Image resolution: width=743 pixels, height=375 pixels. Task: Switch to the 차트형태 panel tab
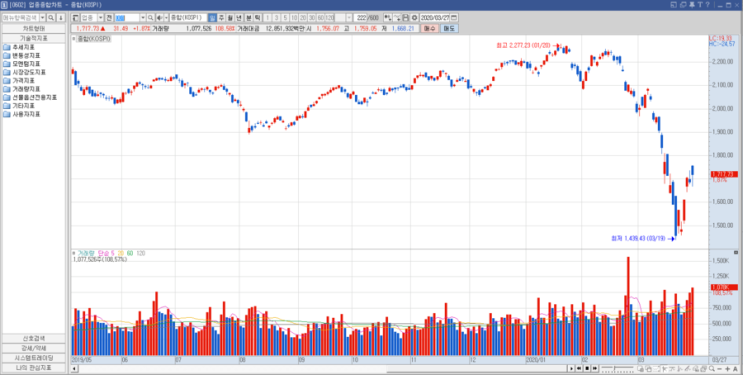point(34,28)
